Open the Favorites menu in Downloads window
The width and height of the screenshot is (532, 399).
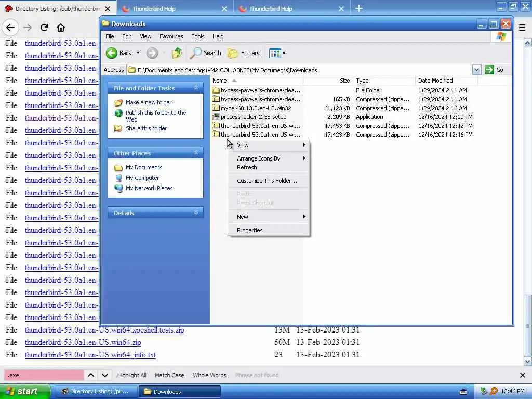coord(171,36)
